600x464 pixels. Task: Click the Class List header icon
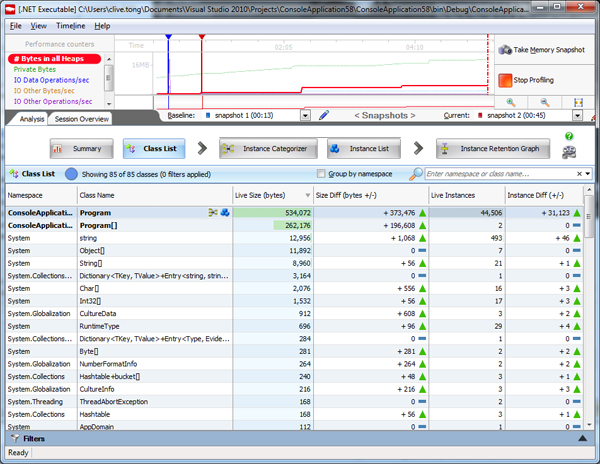(14, 174)
